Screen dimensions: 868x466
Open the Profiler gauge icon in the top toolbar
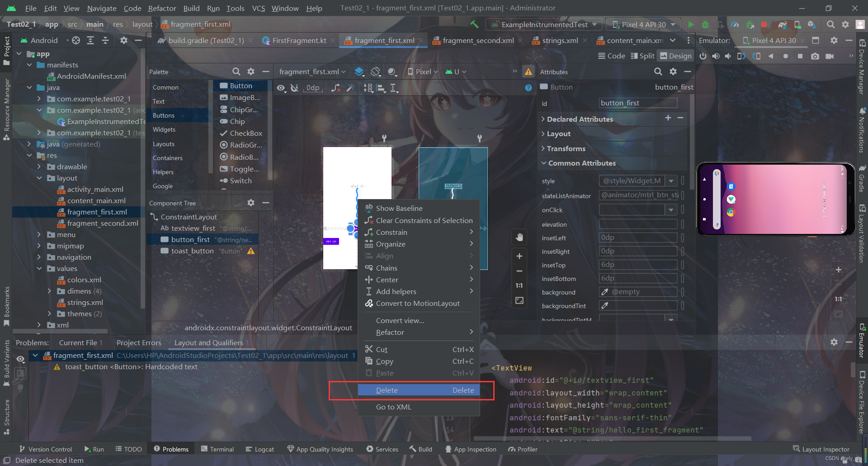[x=735, y=24]
